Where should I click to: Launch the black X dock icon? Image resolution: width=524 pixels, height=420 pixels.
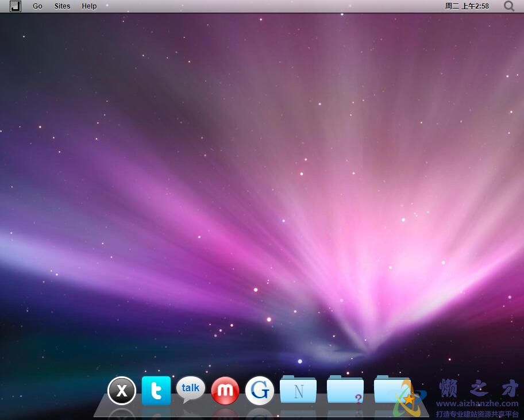pyautogui.click(x=122, y=390)
